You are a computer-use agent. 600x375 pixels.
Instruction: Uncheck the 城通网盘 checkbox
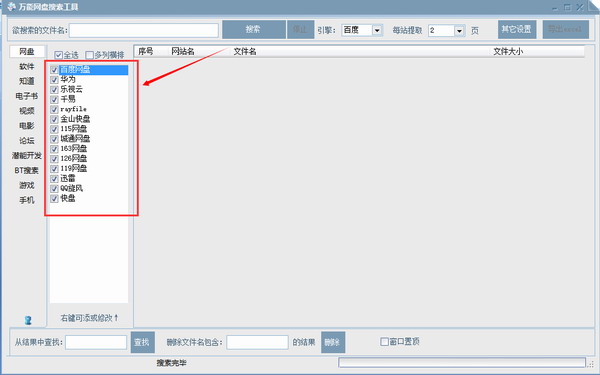pyautogui.click(x=54, y=139)
